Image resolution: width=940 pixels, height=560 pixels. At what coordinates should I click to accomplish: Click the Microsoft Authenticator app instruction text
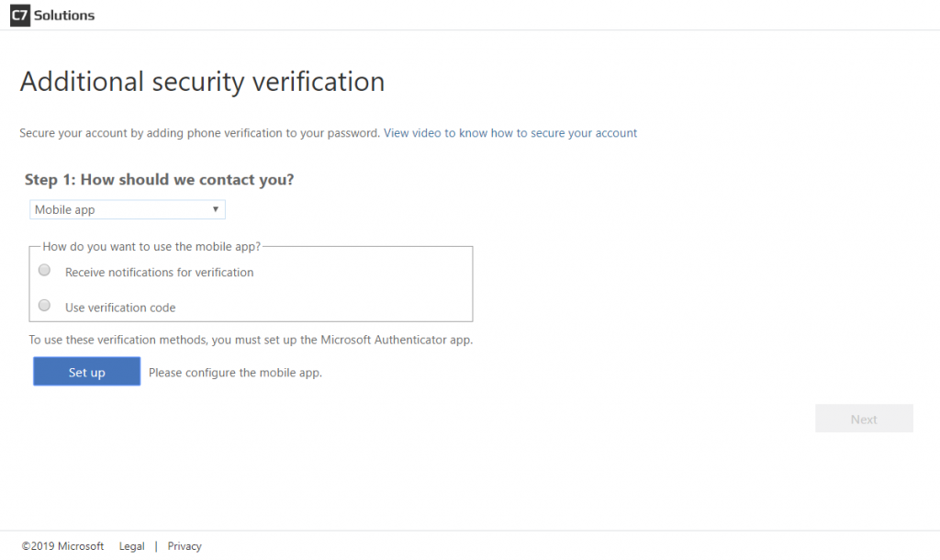click(x=251, y=340)
